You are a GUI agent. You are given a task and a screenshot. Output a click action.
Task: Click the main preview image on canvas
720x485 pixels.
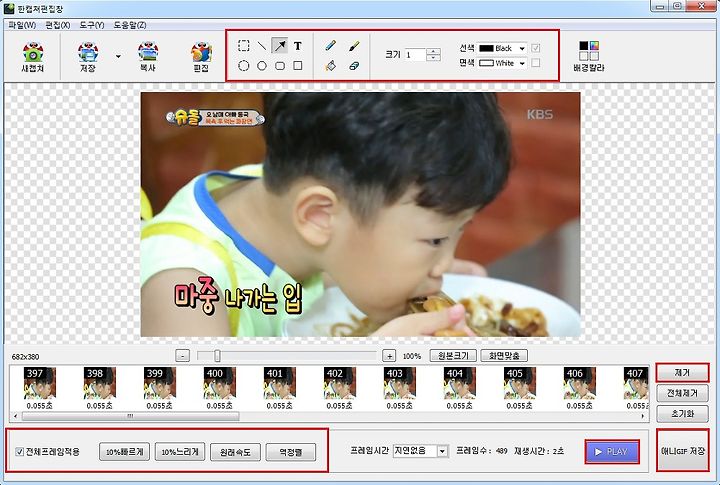360,214
